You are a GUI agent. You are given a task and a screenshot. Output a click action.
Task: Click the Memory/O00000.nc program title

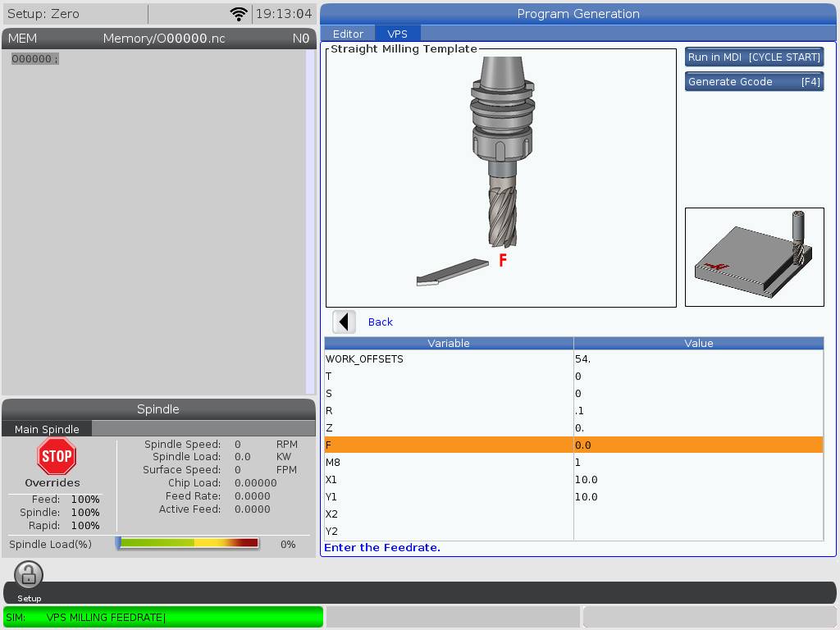[164, 39]
